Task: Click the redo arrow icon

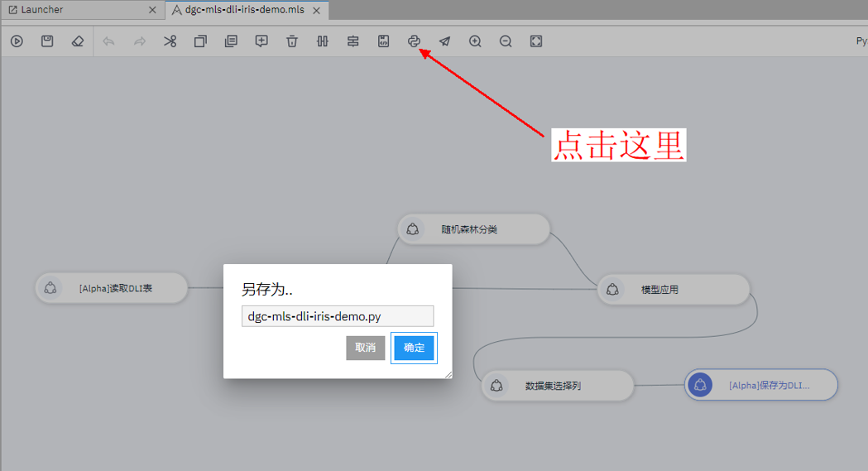Action: pyautogui.click(x=140, y=41)
